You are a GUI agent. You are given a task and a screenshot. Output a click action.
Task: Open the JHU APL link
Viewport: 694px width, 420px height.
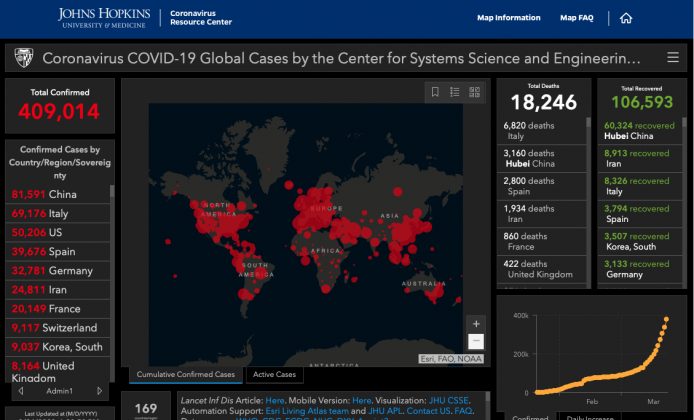click(385, 411)
